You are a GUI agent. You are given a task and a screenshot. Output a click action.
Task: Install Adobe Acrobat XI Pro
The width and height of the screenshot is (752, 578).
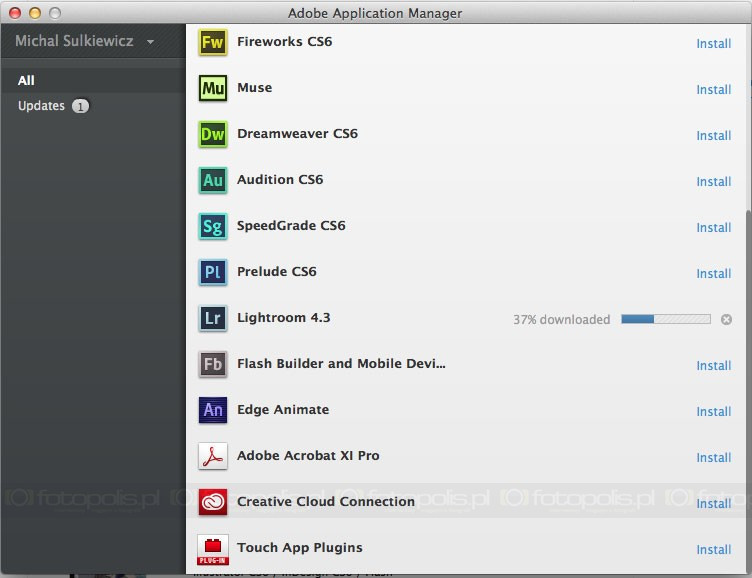coord(714,458)
